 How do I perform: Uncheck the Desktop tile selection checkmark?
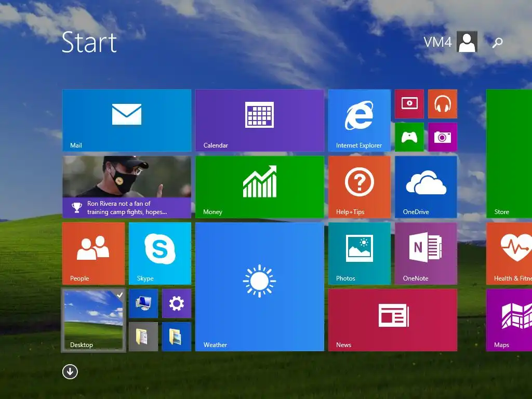point(120,295)
